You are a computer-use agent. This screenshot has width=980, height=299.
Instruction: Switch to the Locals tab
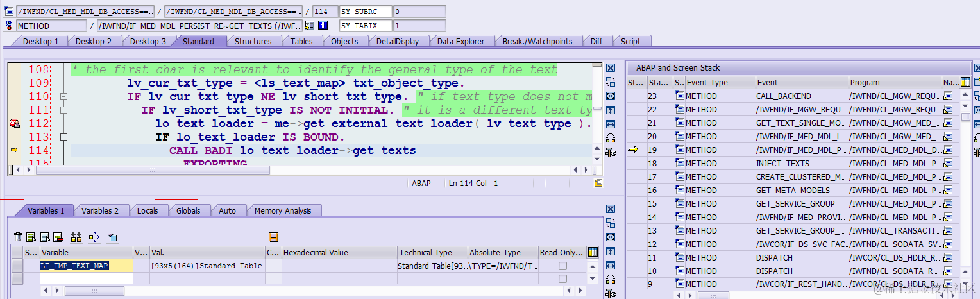(x=148, y=210)
